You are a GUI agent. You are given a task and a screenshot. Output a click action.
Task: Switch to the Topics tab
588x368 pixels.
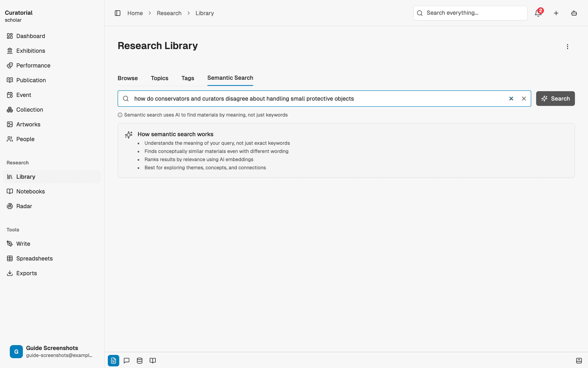tap(159, 78)
